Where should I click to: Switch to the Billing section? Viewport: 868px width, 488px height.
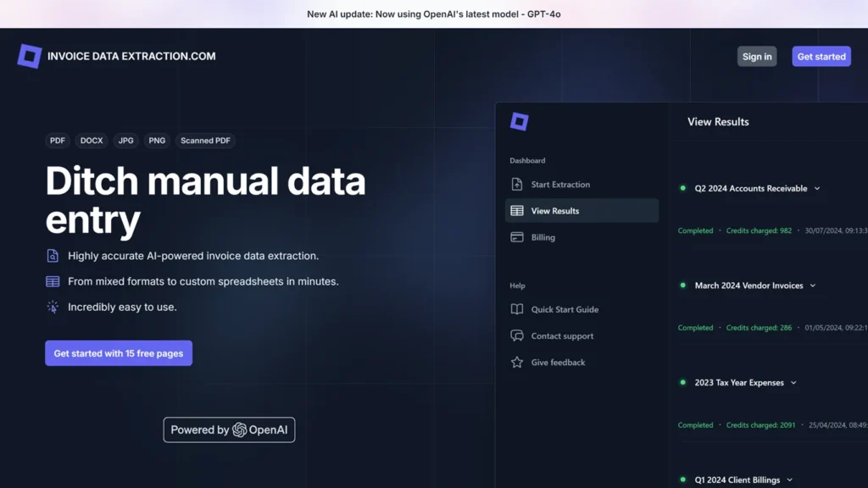coord(543,237)
